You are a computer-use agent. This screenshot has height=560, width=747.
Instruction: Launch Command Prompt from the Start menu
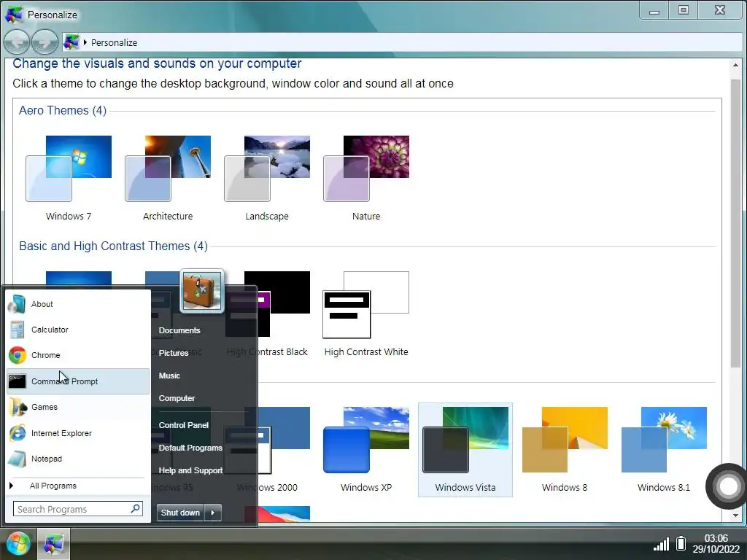pos(77,381)
